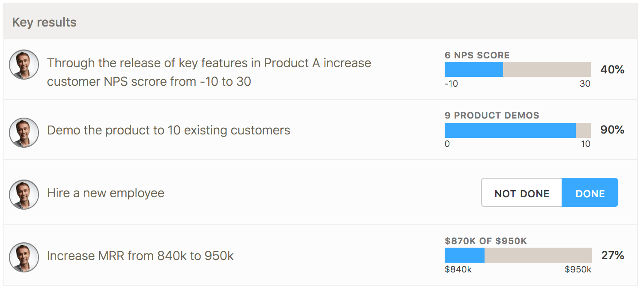This screenshot has width=644, height=291.
Task: Click the $870K OF $950K label
Action: [486, 241]
